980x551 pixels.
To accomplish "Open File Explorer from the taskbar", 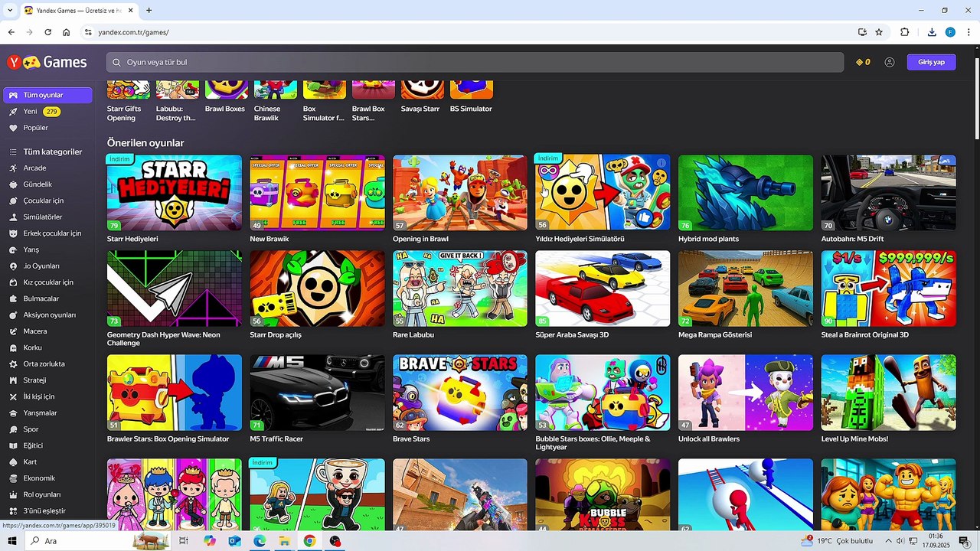I will click(x=284, y=541).
